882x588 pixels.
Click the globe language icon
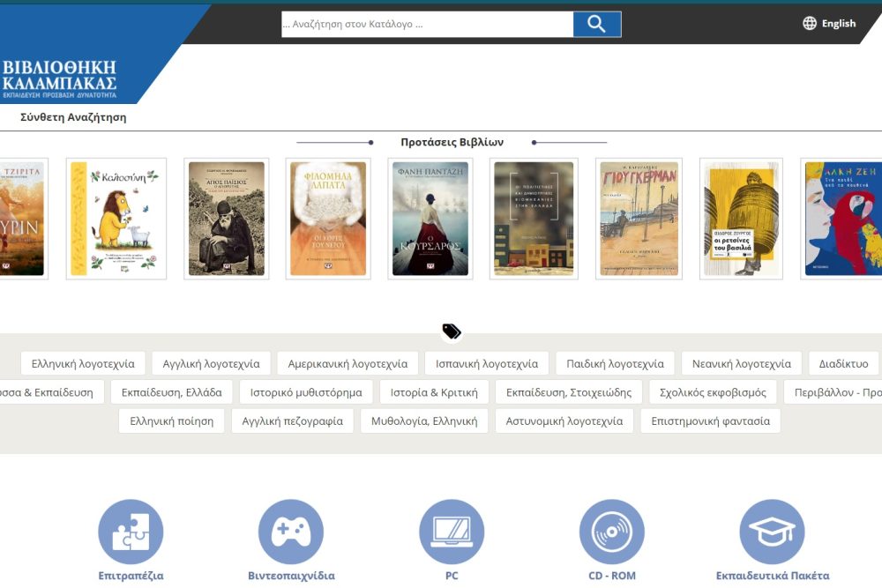(810, 24)
